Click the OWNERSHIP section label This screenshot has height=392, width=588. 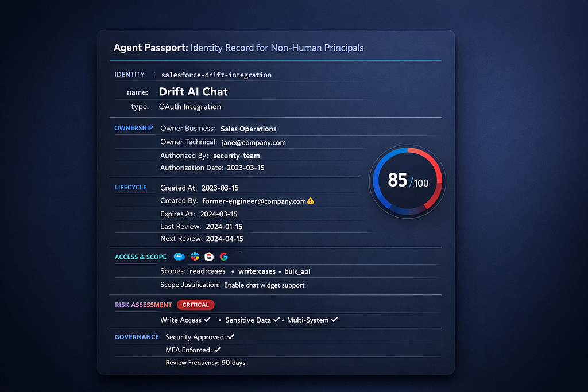point(133,128)
